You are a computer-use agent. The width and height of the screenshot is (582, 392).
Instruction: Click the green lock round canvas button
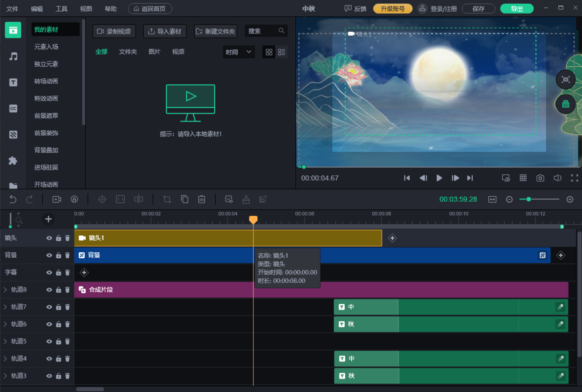point(565,104)
